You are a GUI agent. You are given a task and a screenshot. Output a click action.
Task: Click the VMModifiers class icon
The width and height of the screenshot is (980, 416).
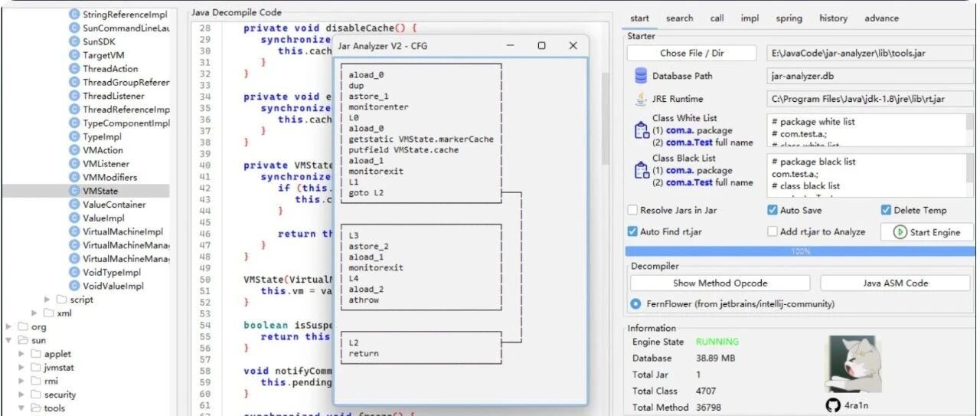pyautogui.click(x=74, y=177)
